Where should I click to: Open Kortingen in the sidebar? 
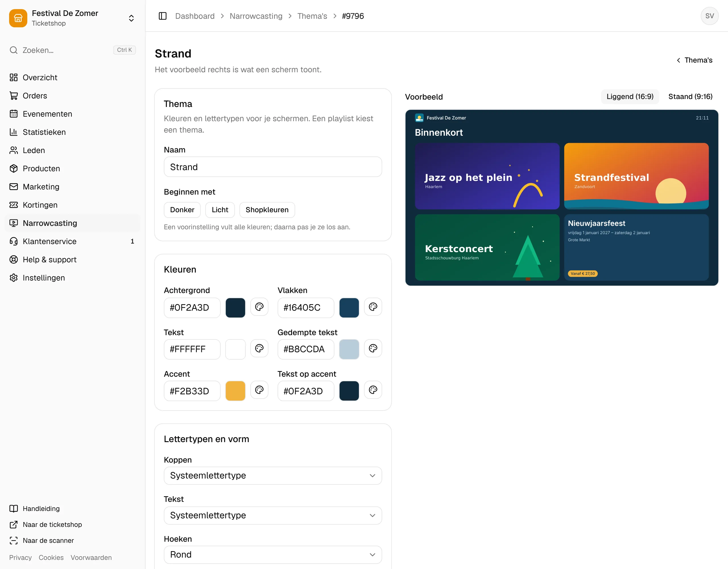pyautogui.click(x=73, y=205)
